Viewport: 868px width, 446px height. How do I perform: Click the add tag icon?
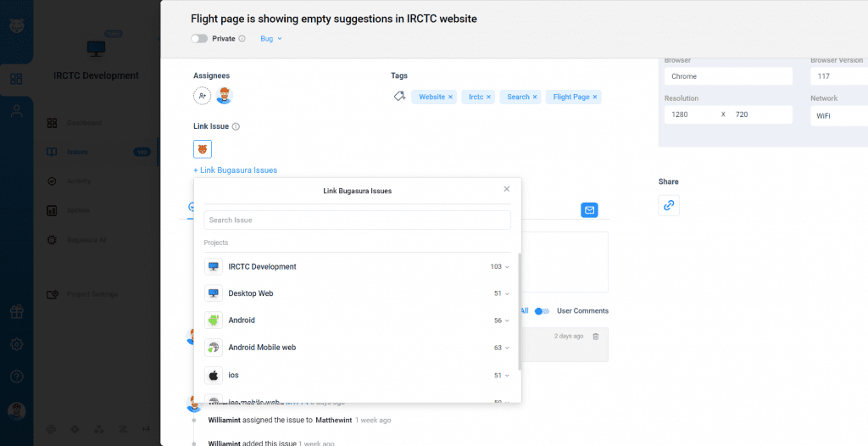[399, 97]
